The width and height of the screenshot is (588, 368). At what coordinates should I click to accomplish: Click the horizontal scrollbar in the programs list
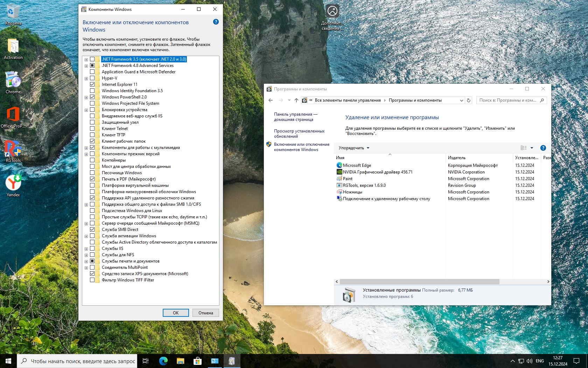(419, 281)
